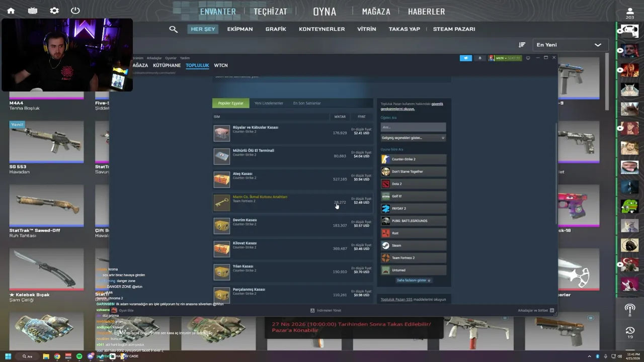The image size is (644, 362).
Task: Click the recent history clock icon
Action: [x=630, y=330]
